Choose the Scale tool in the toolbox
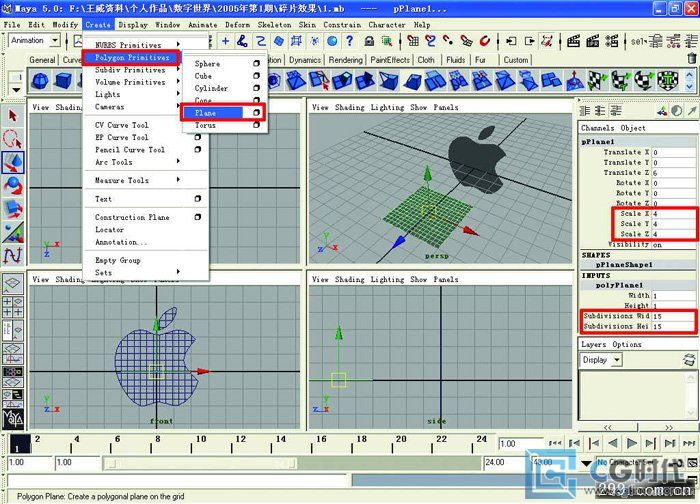 tap(13, 208)
